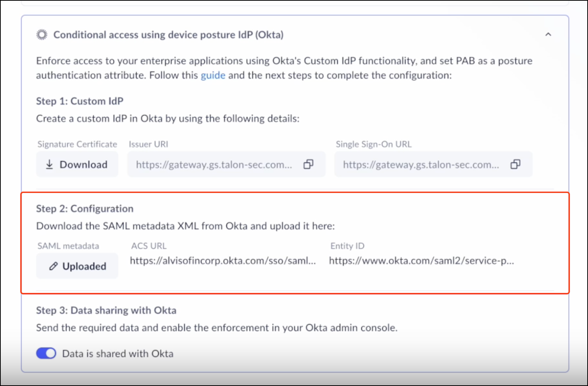Click the Conditional access section title
The width and height of the screenshot is (588, 386).
click(168, 35)
